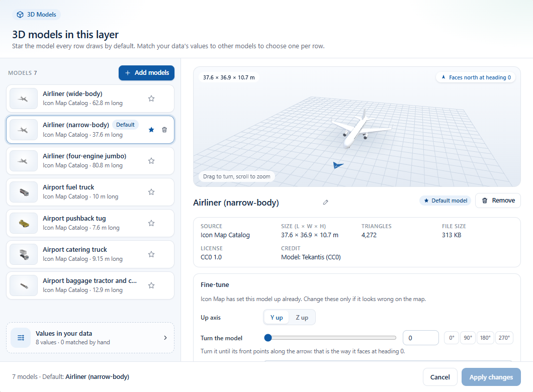
Task: Star the Airliner (four-engine jumbo) model
Action: coord(151,161)
